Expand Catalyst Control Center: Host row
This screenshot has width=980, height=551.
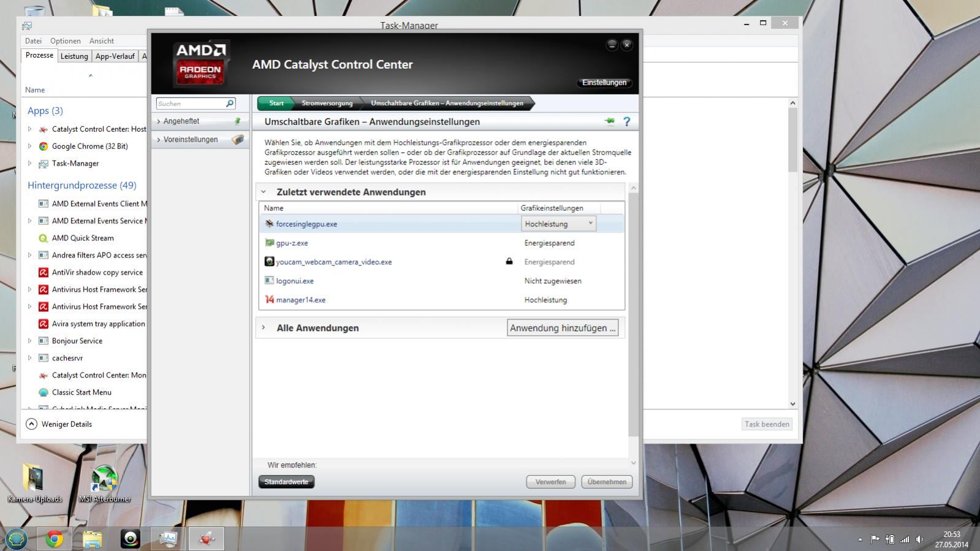click(x=29, y=129)
